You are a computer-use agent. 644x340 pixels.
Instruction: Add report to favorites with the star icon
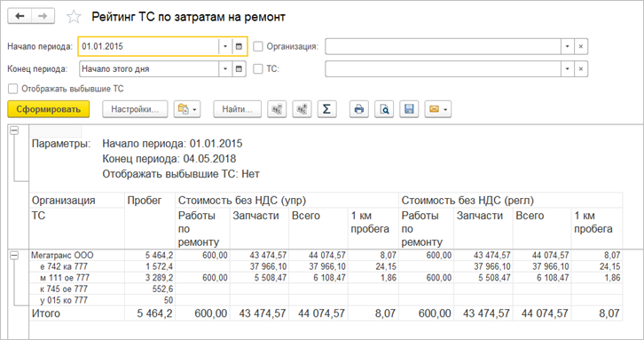tap(74, 17)
